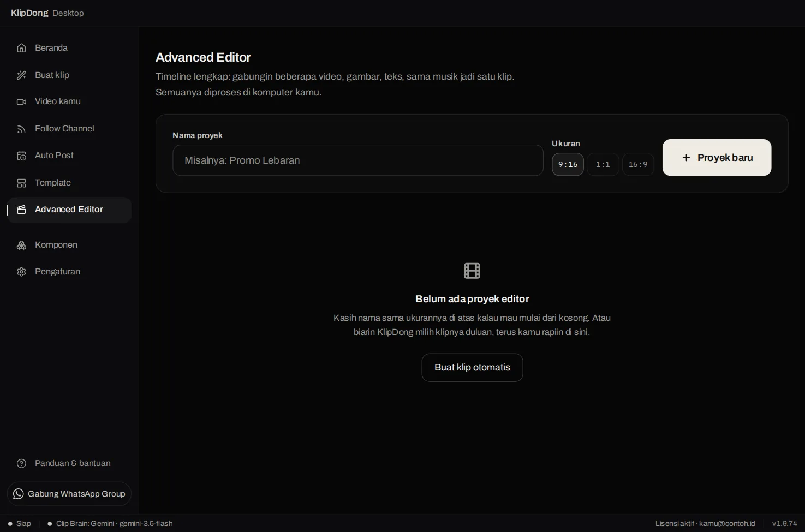This screenshot has width=805, height=532.
Task: Click the Advanced Editor clapperboard icon
Action: (21, 210)
